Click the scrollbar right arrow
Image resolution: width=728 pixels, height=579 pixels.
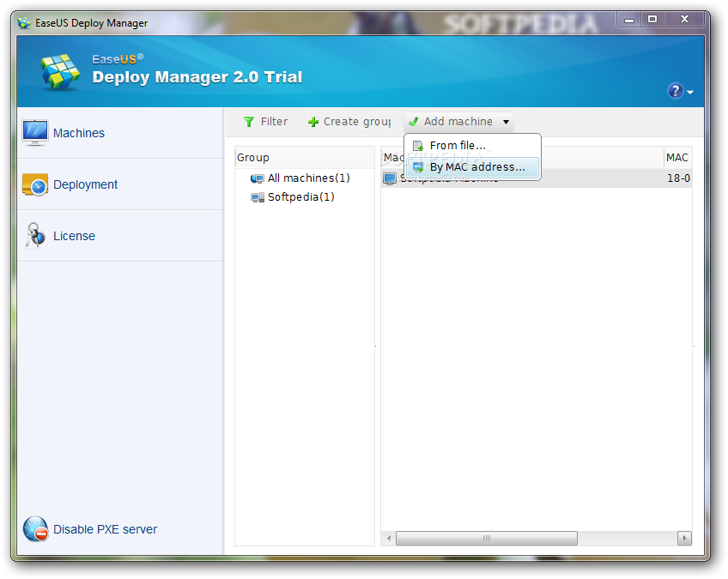coord(684,539)
